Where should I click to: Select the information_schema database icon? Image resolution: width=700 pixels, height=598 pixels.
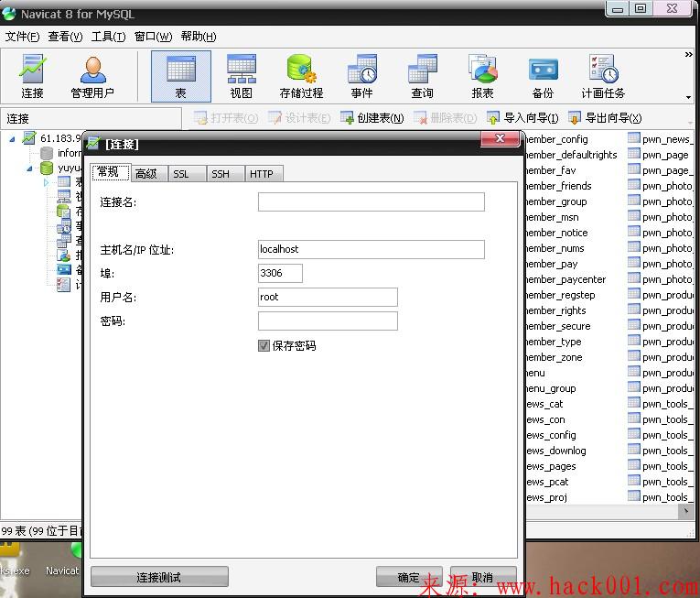pos(47,153)
